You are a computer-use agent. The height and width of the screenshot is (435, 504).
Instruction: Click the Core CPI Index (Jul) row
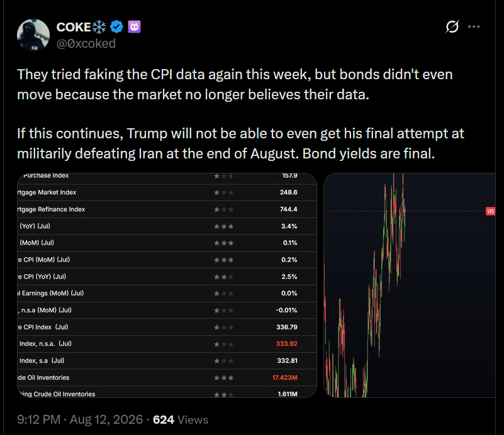point(167,327)
